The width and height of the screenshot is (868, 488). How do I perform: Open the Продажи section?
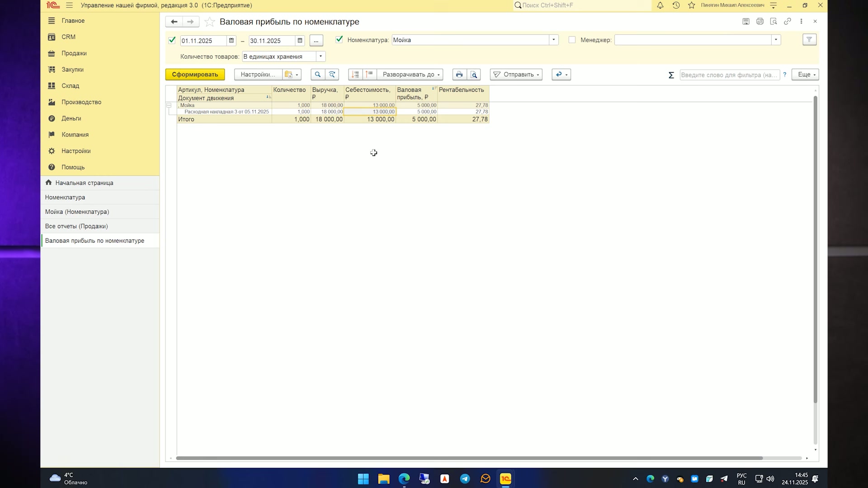[74, 53]
